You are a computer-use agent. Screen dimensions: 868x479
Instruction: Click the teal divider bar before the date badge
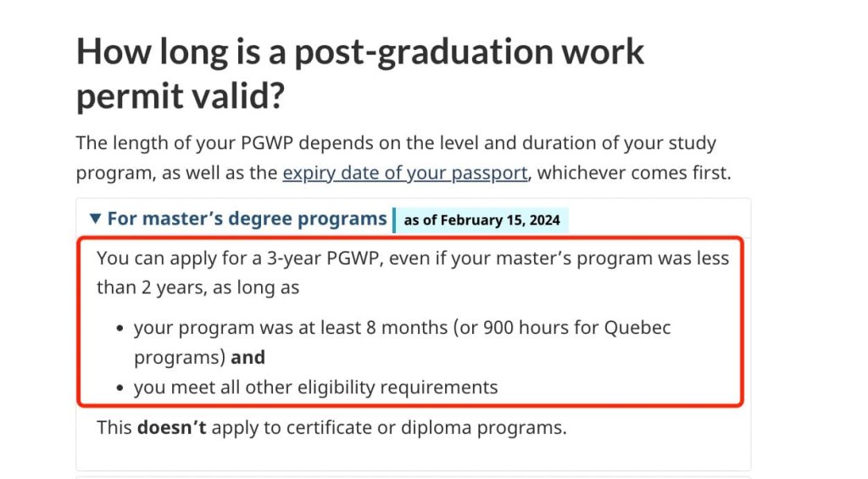(x=394, y=220)
